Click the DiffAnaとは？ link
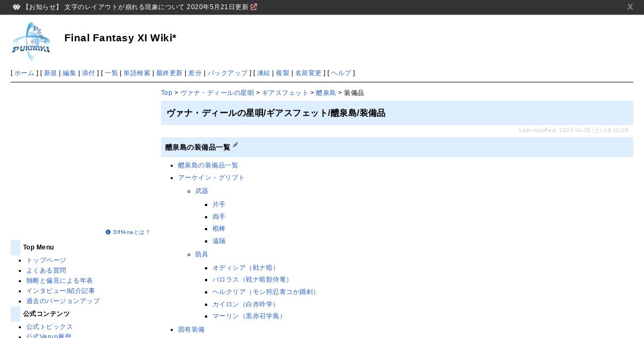 tap(131, 232)
